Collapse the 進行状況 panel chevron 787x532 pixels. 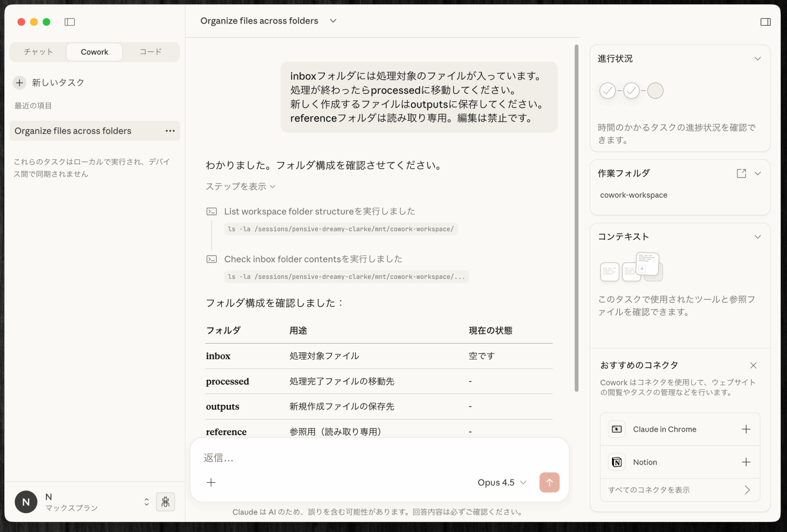tap(757, 59)
